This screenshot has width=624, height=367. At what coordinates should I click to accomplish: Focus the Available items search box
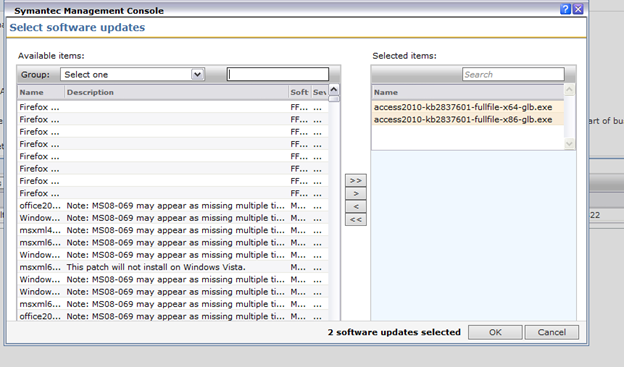coord(278,74)
